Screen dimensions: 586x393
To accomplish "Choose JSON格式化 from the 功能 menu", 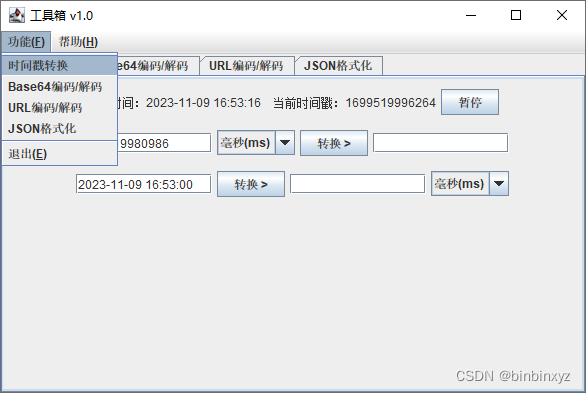I will [x=60, y=129].
